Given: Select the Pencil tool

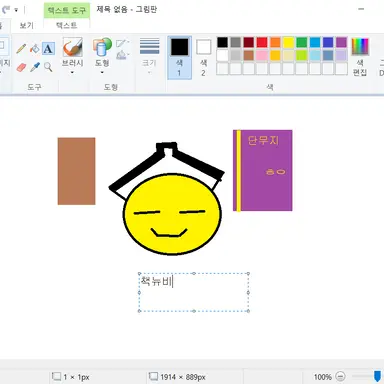Looking at the screenshot, I should click(21, 49).
